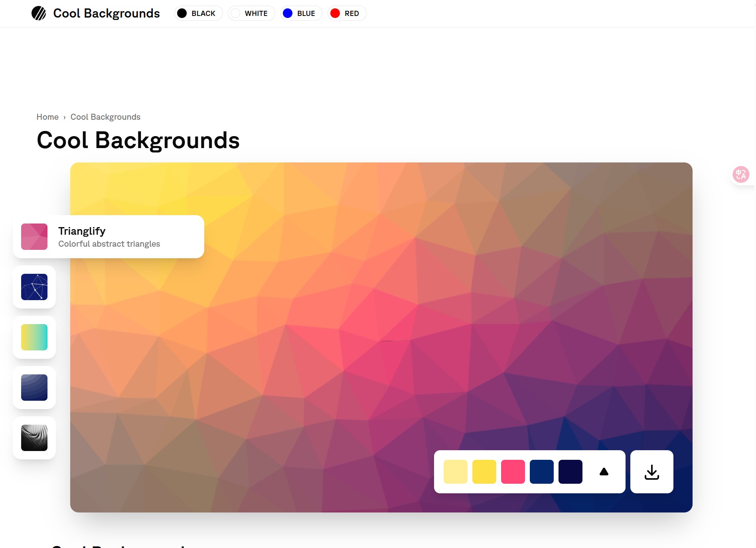756x548 pixels.
Task: Click Cool Backgrounds in the breadcrumb
Action: pos(105,117)
